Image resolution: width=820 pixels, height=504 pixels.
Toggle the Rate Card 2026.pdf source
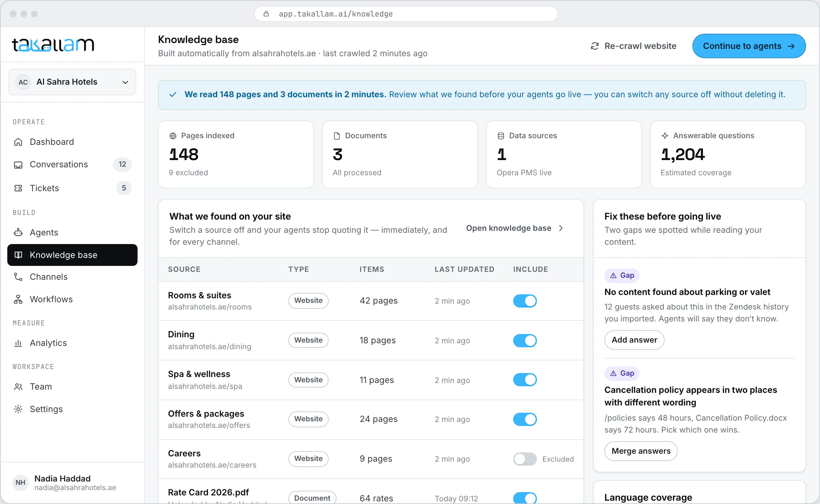tap(525, 498)
